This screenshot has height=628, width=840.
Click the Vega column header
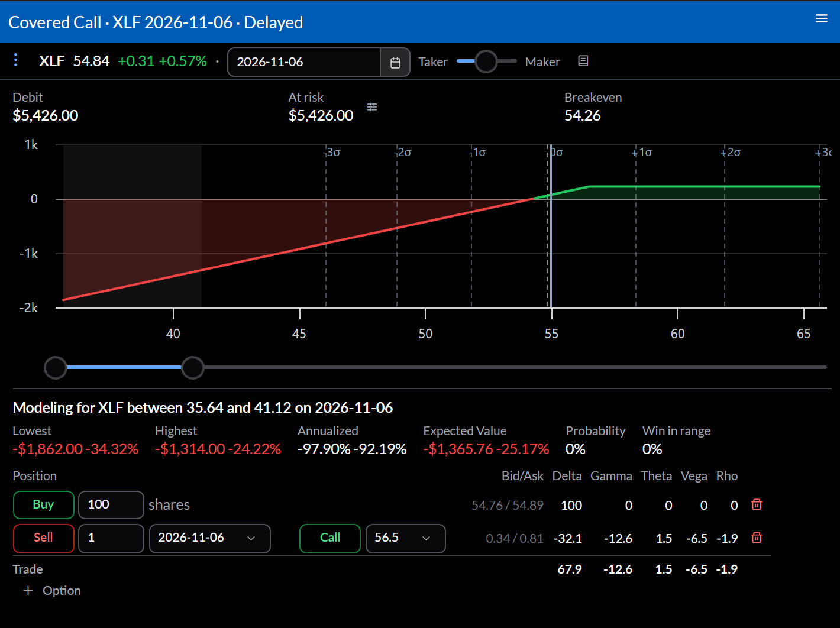(x=694, y=476)
